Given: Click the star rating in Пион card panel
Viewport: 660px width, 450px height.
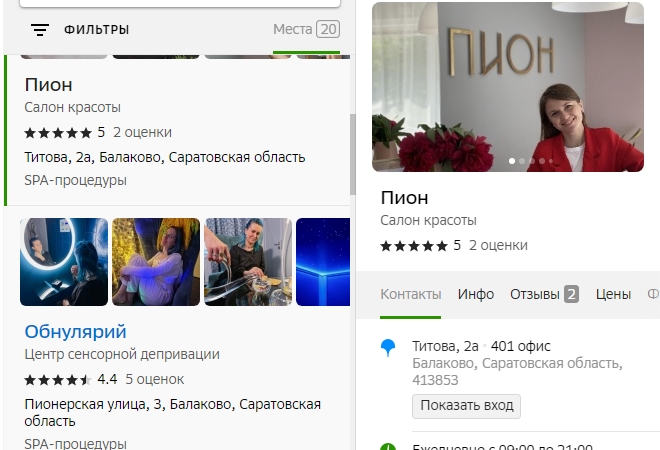Looking at the screenshot, I should click(x=414, y=245).
